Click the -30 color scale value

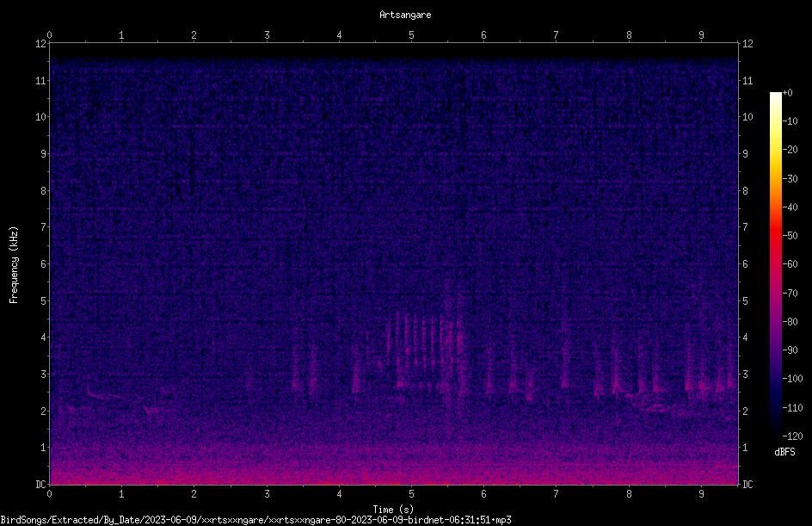pyautogui.click(x=790, y=179)
